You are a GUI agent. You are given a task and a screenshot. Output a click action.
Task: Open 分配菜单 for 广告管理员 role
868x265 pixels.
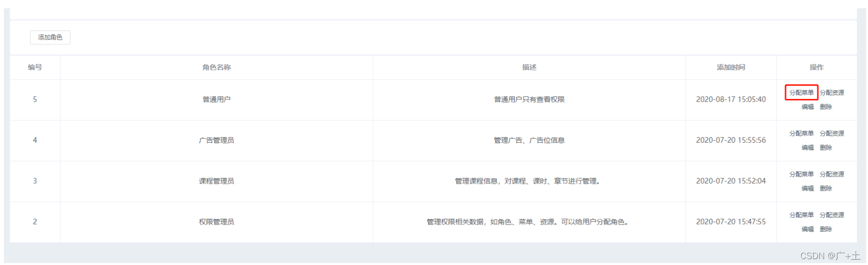pyautogui.click(x=801, y=133)
